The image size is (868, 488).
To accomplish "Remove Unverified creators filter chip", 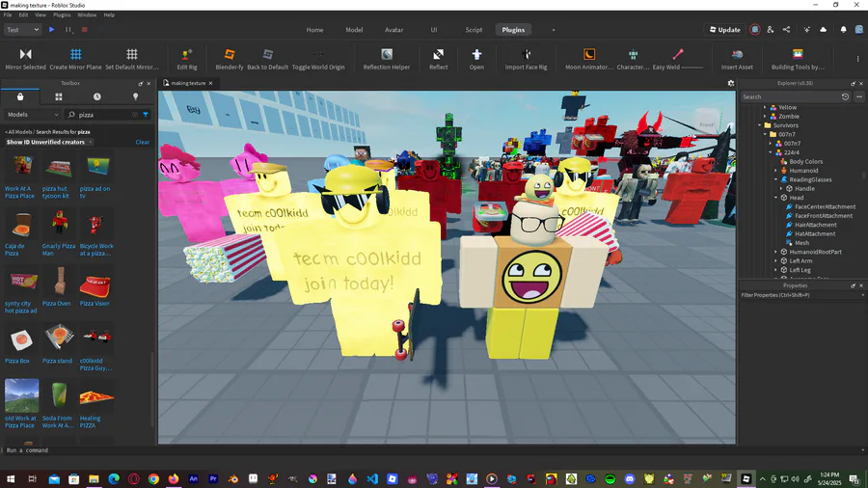I will 91,142.
